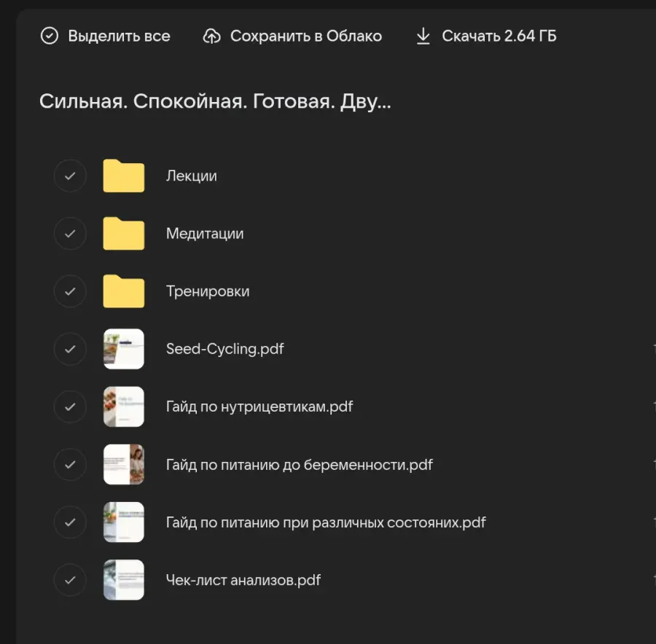Open Гайд по нутрицевтикам.pdf thumbnail
656x644 pixels.
[x=123, y=407]
